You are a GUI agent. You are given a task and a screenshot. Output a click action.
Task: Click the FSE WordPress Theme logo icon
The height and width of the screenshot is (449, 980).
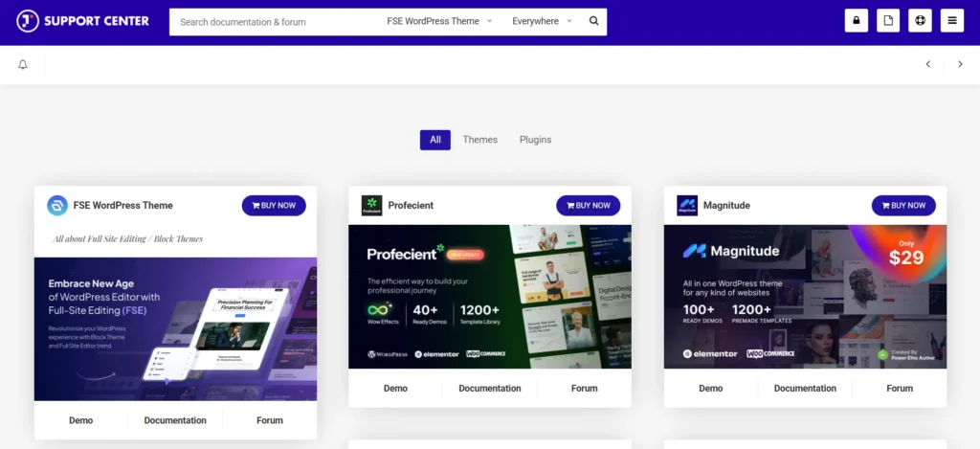[x=57, y=205]
